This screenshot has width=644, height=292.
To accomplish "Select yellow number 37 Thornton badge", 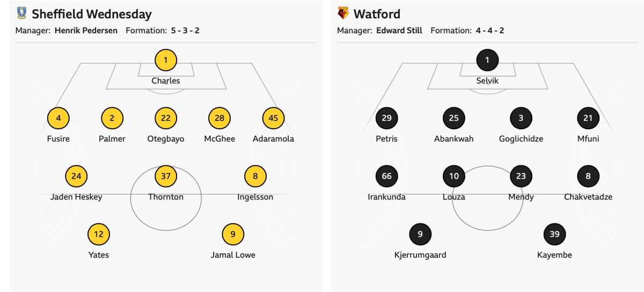I will click(166, 176).
